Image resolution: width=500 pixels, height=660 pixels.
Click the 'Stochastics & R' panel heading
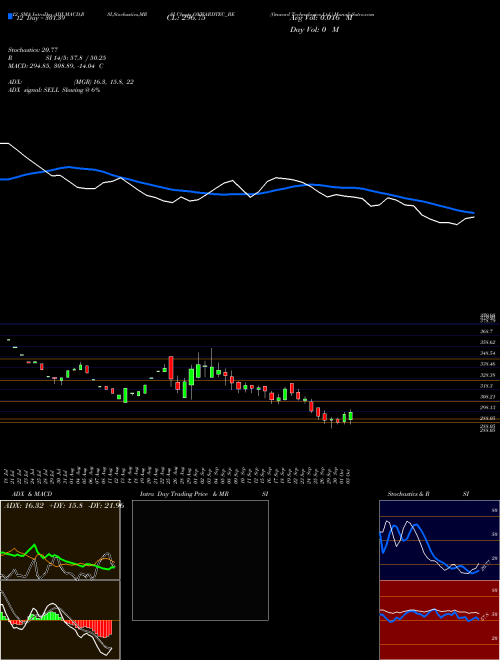pyautogui.click(x=408, y=494)
